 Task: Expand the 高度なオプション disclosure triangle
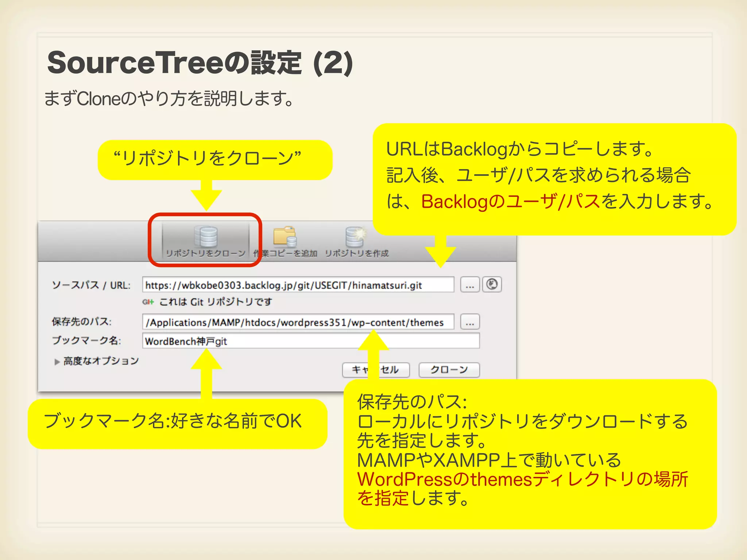coord(57,362)
